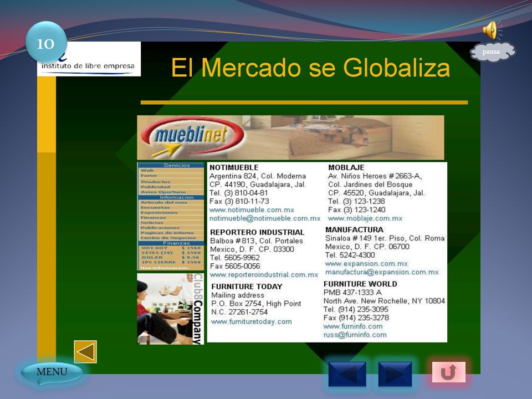Open the www.furnituretoday.com link
Image resolution: width=532 pixels, height=399 pixels.
tap(252, 321)
